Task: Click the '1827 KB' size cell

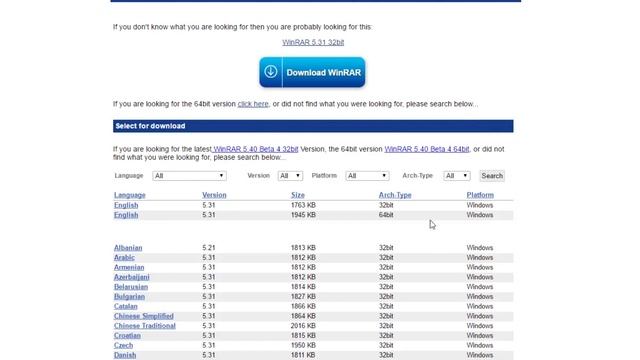Action: [x=303, y=297]
